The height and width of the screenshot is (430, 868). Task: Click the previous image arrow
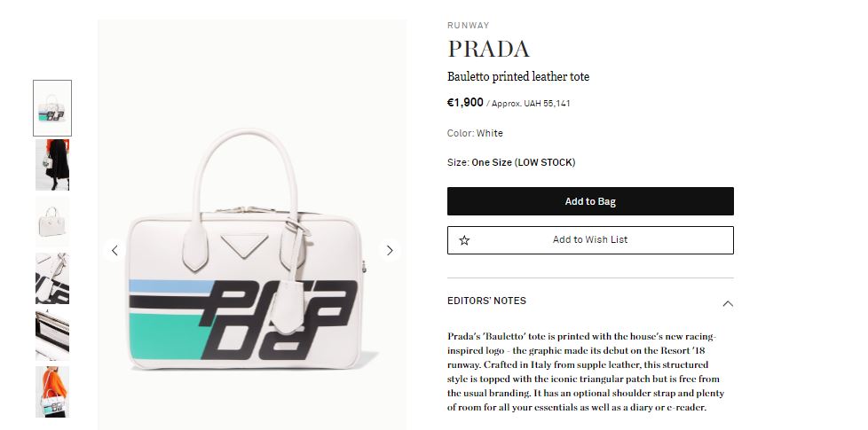(x=114, y=250)
